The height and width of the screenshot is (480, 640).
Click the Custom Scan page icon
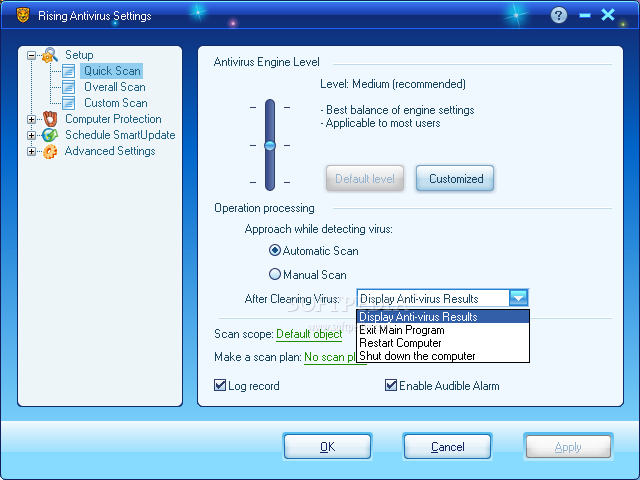coord(69,103)
